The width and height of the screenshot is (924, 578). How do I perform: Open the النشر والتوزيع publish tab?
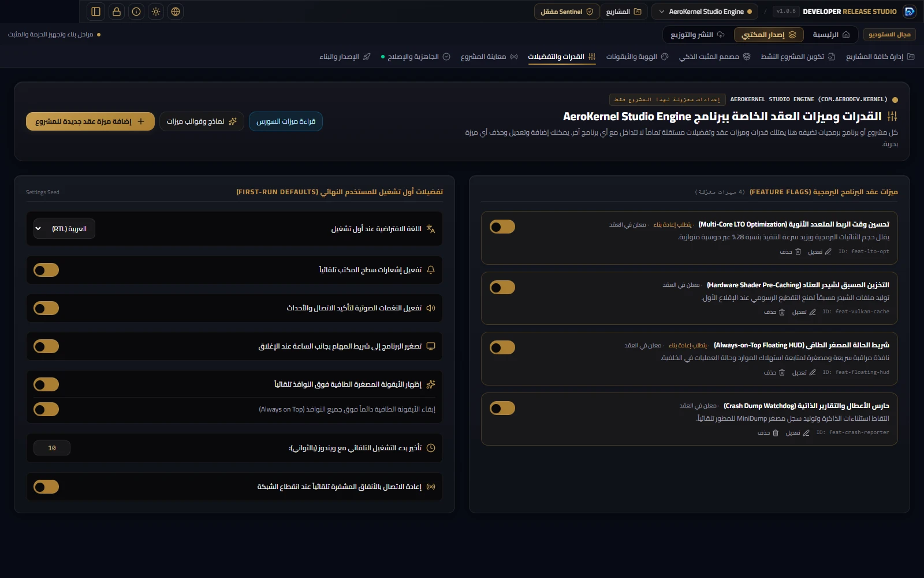pos(697,35)
